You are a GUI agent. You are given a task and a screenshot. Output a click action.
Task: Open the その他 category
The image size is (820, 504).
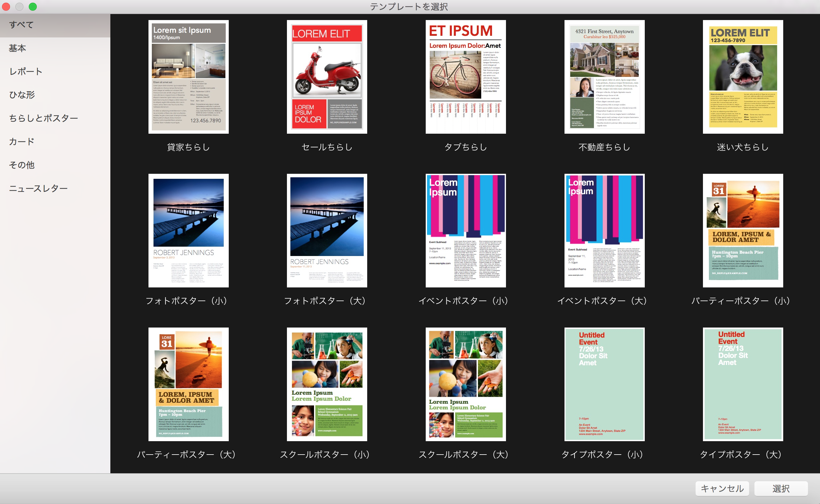(22, 164)
